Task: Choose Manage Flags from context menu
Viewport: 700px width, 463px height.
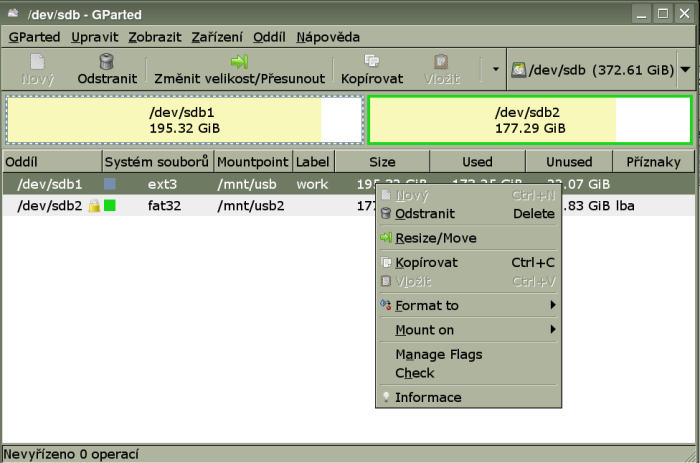Action: (438, 354)
